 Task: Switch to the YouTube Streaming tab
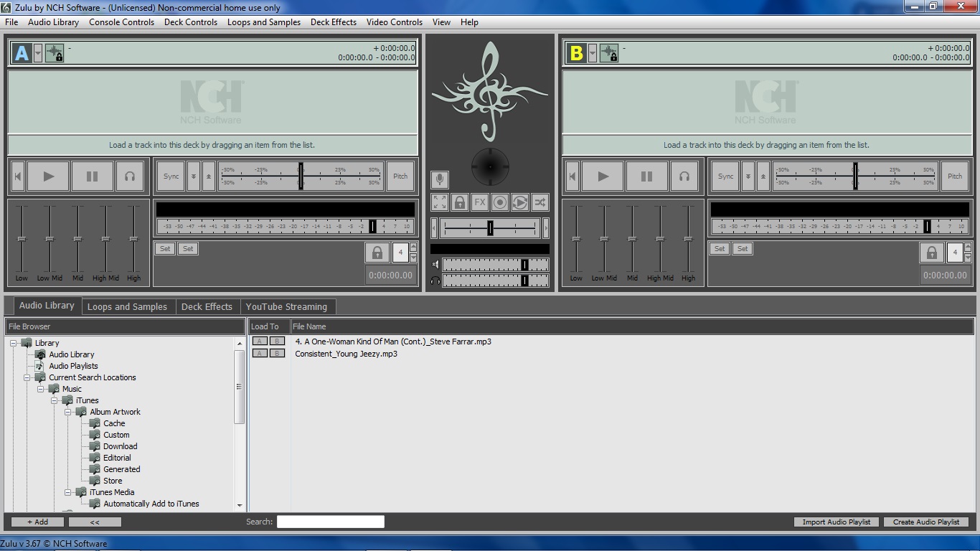[287, 306]
